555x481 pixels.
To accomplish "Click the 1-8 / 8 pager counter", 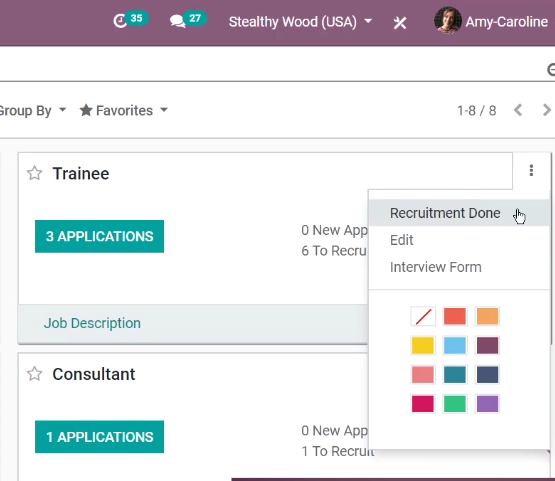I will point(476,110).
